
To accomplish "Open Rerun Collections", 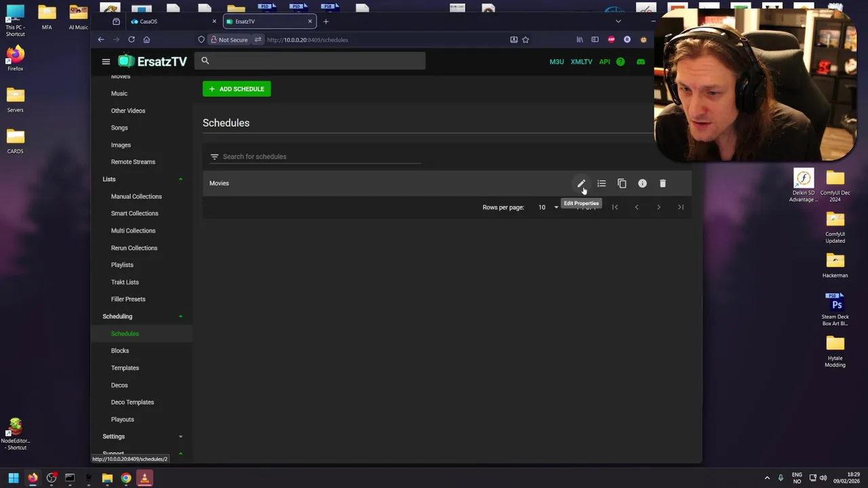I will tap(134, 248).
